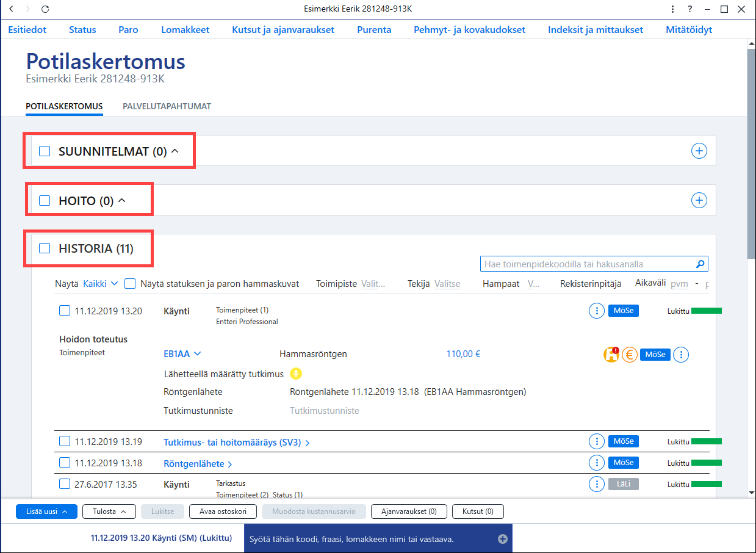Collapse HOITO section with its chevron

[x=121, y=200]
